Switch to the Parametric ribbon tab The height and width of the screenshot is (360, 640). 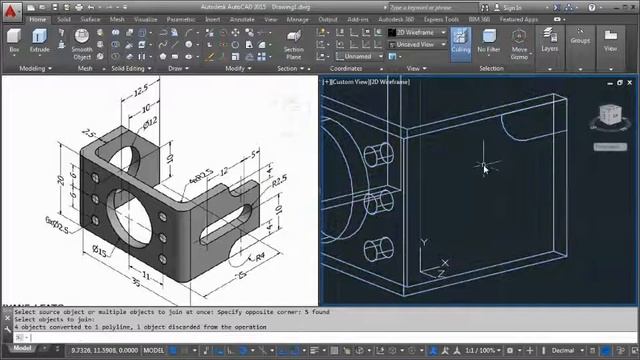pos(181,19)
